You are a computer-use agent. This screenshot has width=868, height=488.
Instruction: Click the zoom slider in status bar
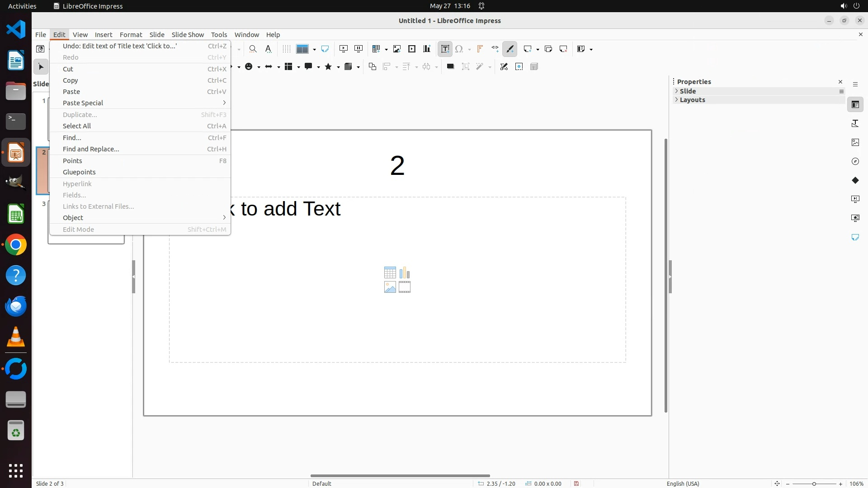[x=814, y=483]
